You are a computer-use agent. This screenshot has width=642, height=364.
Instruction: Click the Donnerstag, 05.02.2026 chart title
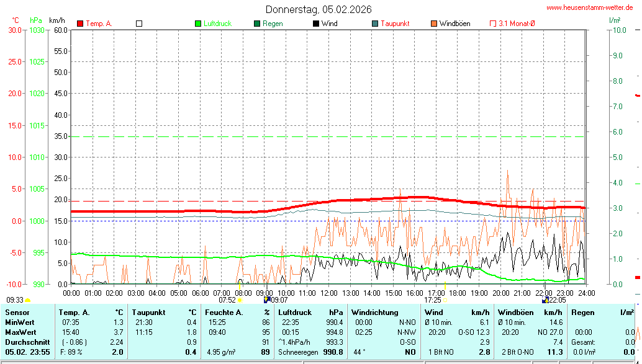click(319, 9)
